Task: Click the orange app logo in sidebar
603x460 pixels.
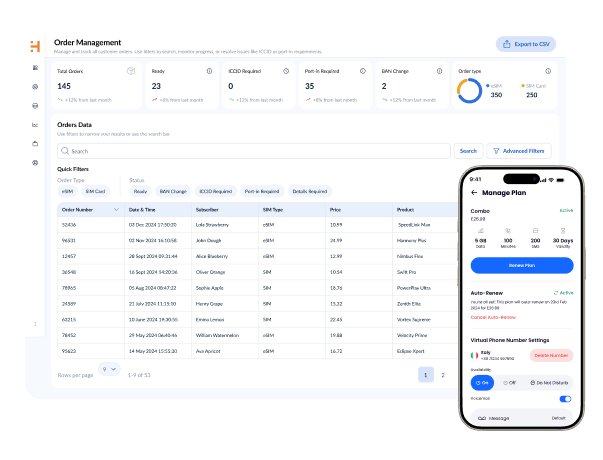Action: [x=35, y=46]
